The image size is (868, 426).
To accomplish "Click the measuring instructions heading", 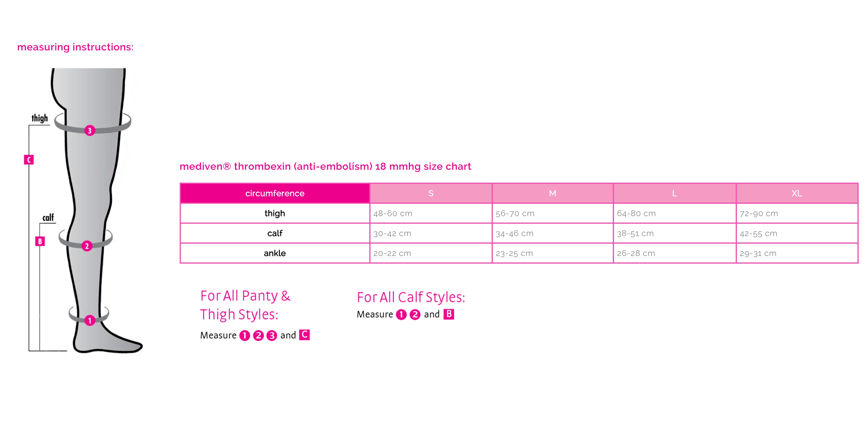I will tap(76, 47).
